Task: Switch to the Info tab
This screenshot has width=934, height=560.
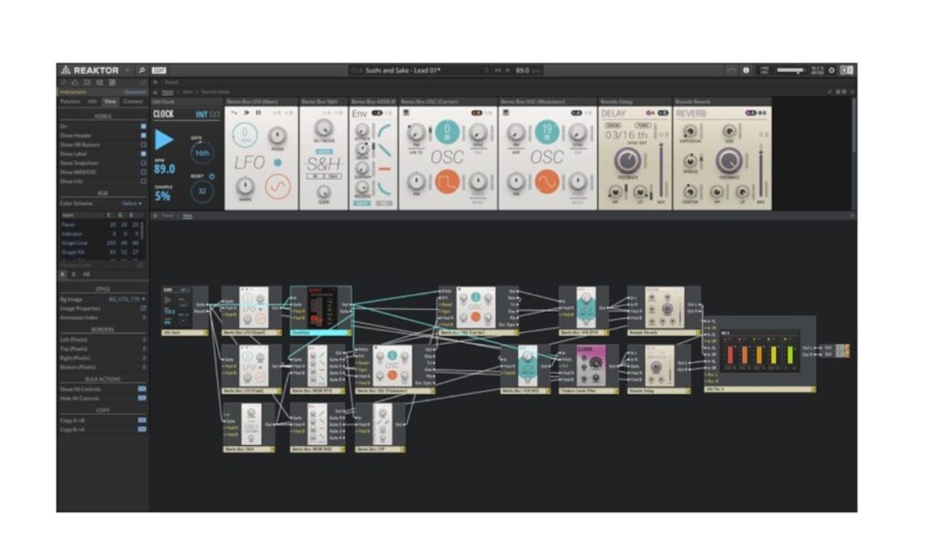Action: pyautogui.click(x=92, y=102)
